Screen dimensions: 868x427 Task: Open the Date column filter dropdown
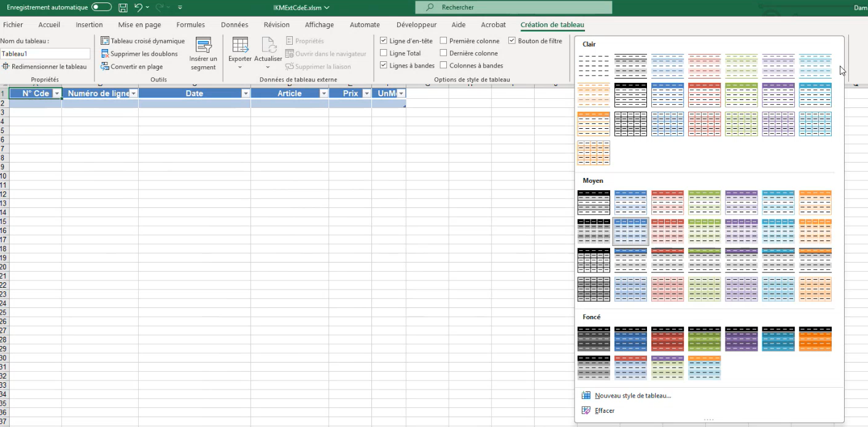(246, 94)
